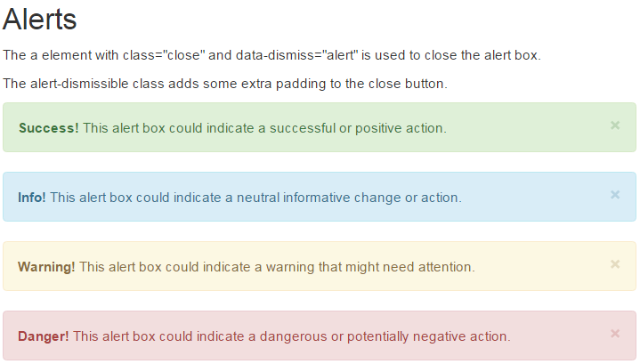This screenshot has width=640, height=364.
Task: Click the bold "Success!" label
Action: (x=48, y=128)
